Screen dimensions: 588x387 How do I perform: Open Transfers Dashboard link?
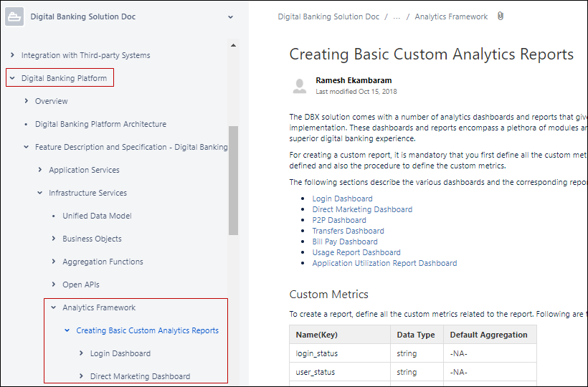348,231
